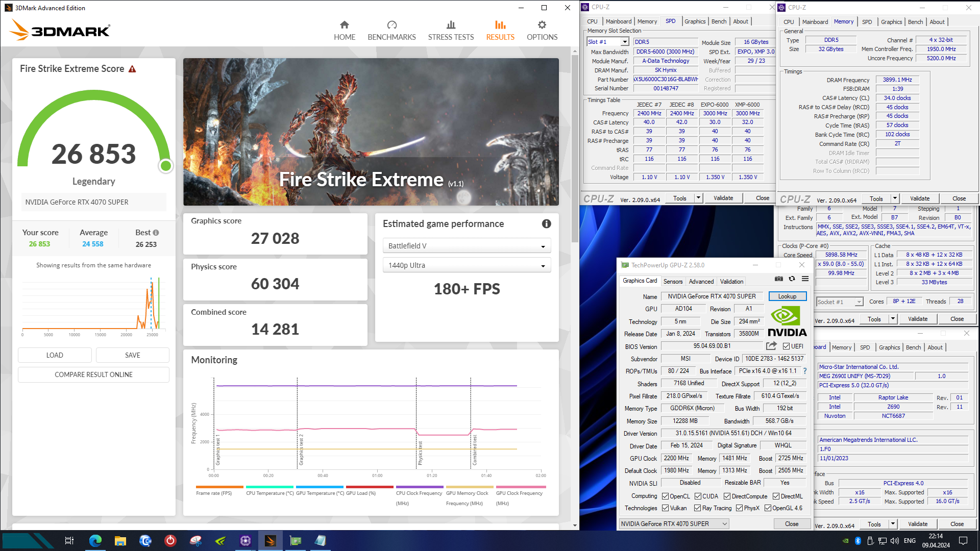Image resolution: width=980 pixels, height=551 pixels.
Task: Click COMPARE RESULT ONLINE
Action: 93,374
